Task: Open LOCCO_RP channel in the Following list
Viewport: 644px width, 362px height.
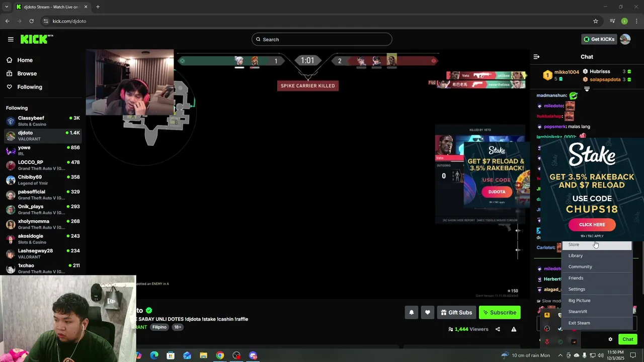Action: point(43,165)
